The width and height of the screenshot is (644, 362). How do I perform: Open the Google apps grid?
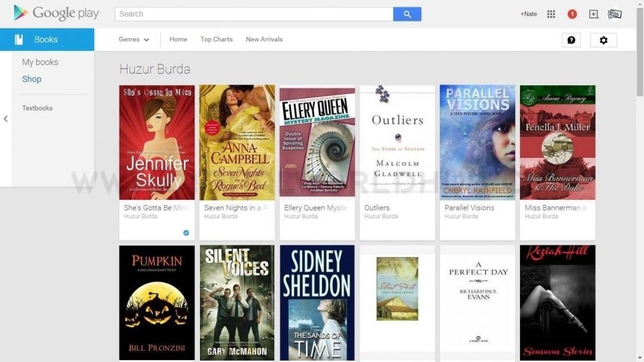(551, 14)
